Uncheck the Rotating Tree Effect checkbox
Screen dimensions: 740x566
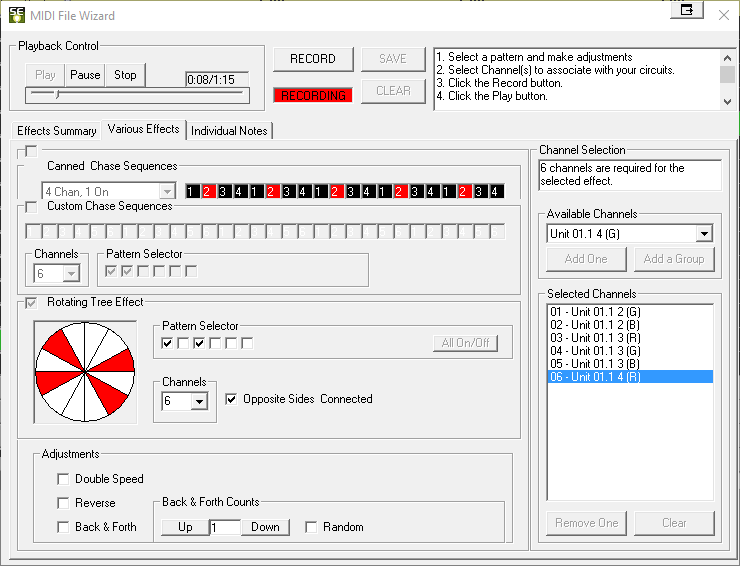click(31, 303)
